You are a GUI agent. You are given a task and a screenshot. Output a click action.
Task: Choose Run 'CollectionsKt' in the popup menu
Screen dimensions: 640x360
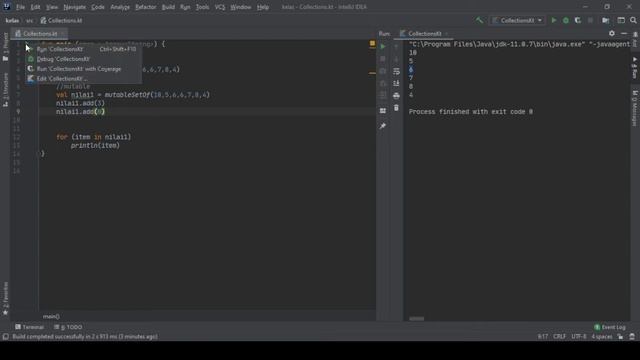84,49
